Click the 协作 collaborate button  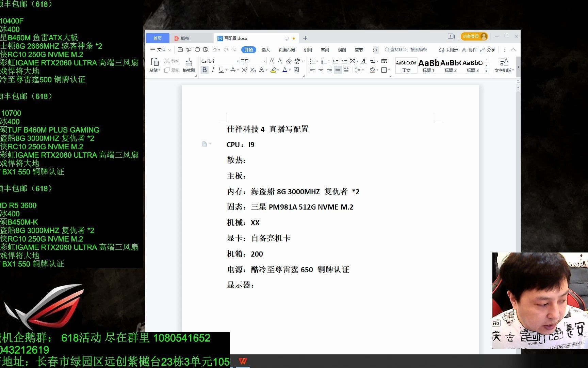click(x=469, y=50)
